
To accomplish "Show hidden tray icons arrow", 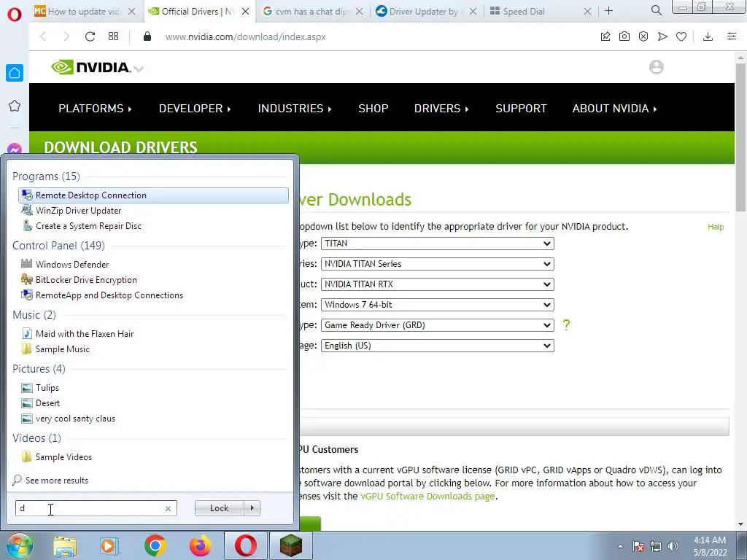I will point(620,546).
